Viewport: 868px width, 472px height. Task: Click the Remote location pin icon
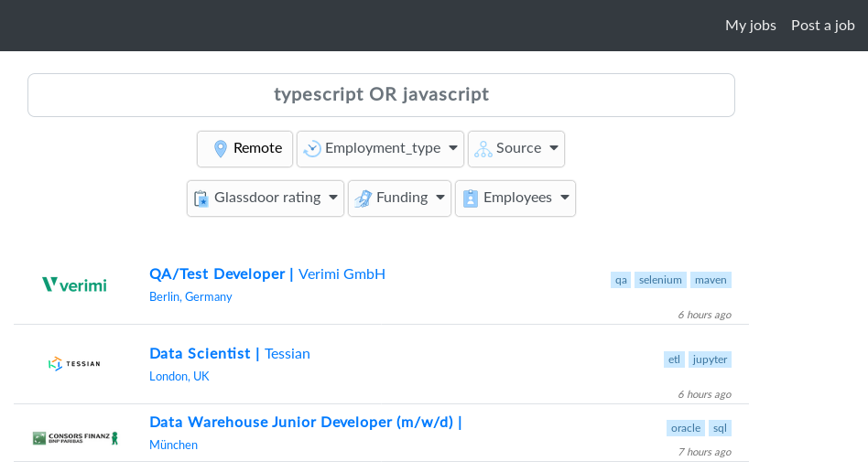point(221,149)
